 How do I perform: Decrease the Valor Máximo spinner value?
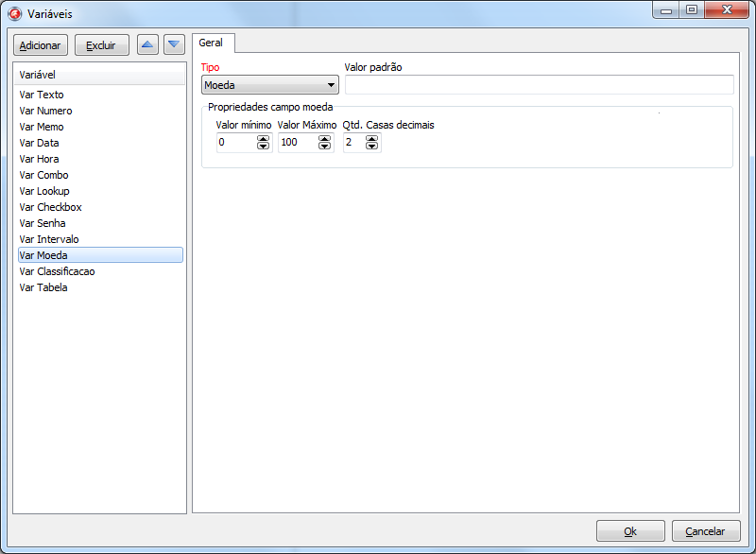pos(325,147)
